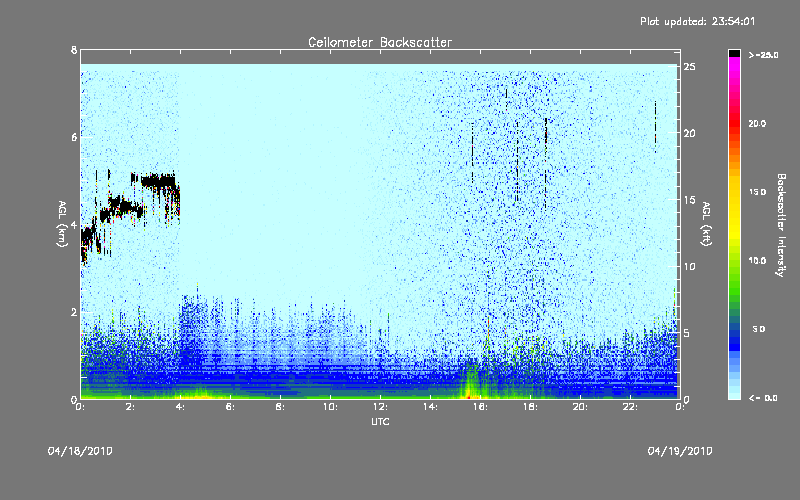The height and width of the screenshot is (500, 800).
Task: Click the '2:' hour tick on x-axis
Action: pos(131,407)
